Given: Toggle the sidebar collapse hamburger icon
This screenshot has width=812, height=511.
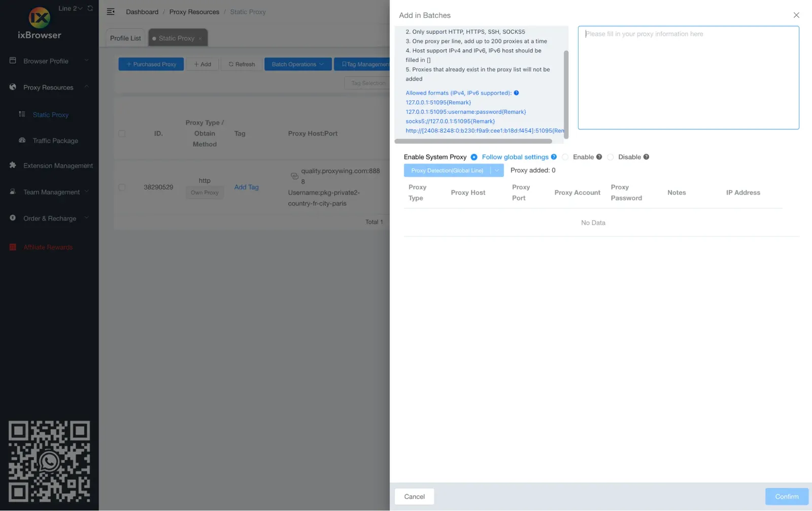Looking at the screenshot, I should [x=111, y=12].
